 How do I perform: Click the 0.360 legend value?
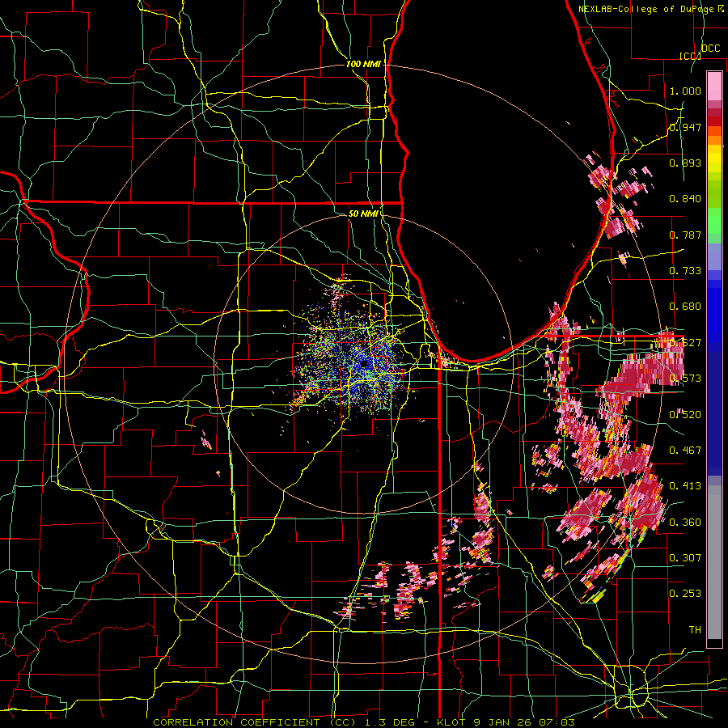pos(685,522)
